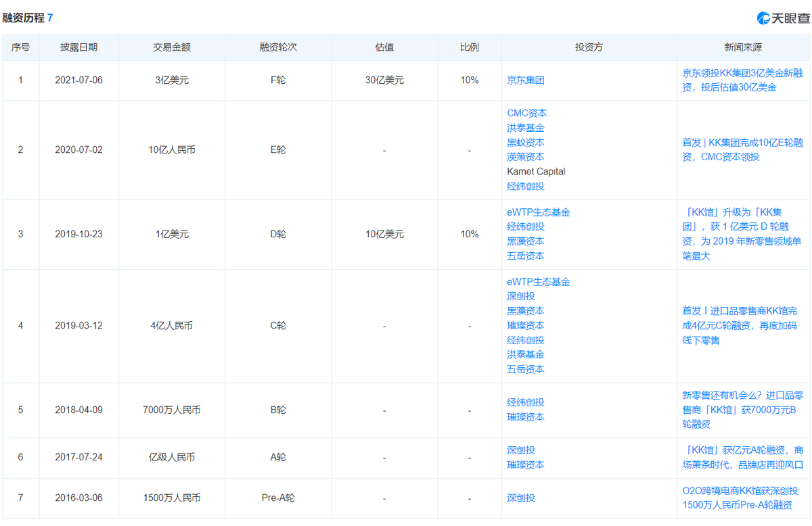812x526 pixels.
Task: Open the CMC资本 investor page
Action: (x=526, y=113)
